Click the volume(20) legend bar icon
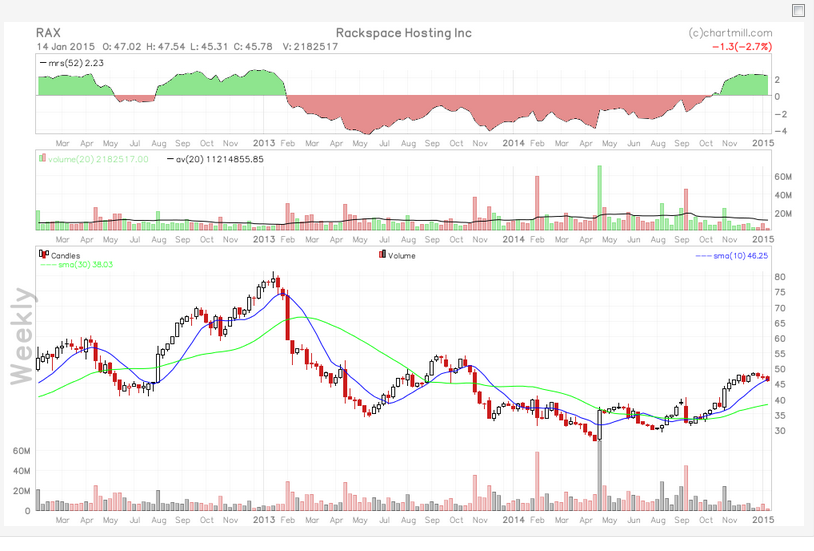The height and width of the screenshot is (551, 814). 42,158
